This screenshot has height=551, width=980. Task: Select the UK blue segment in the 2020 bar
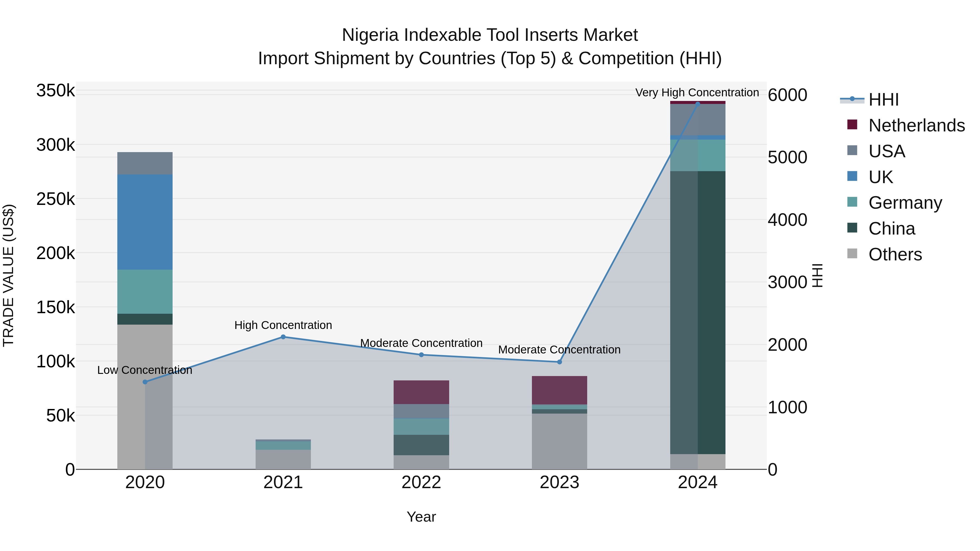(x=145, y=222)
